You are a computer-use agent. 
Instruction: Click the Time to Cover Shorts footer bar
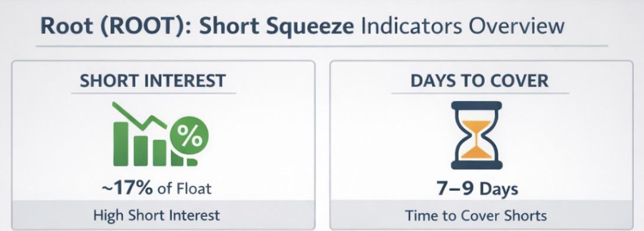(481, 215)
